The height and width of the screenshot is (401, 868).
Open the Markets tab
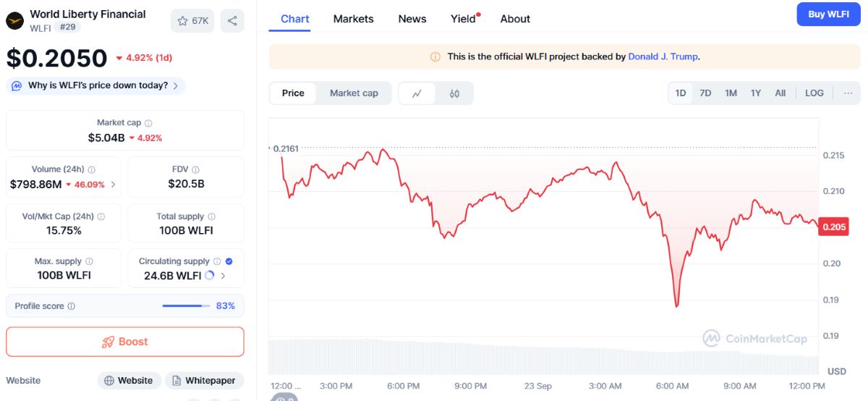[x=354, y=19]
